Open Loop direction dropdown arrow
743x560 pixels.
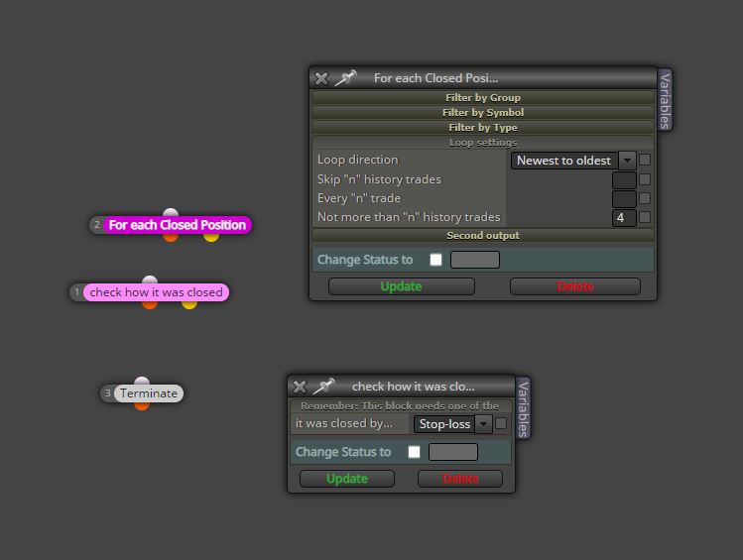pyautogui.click(x=627, y=161)
